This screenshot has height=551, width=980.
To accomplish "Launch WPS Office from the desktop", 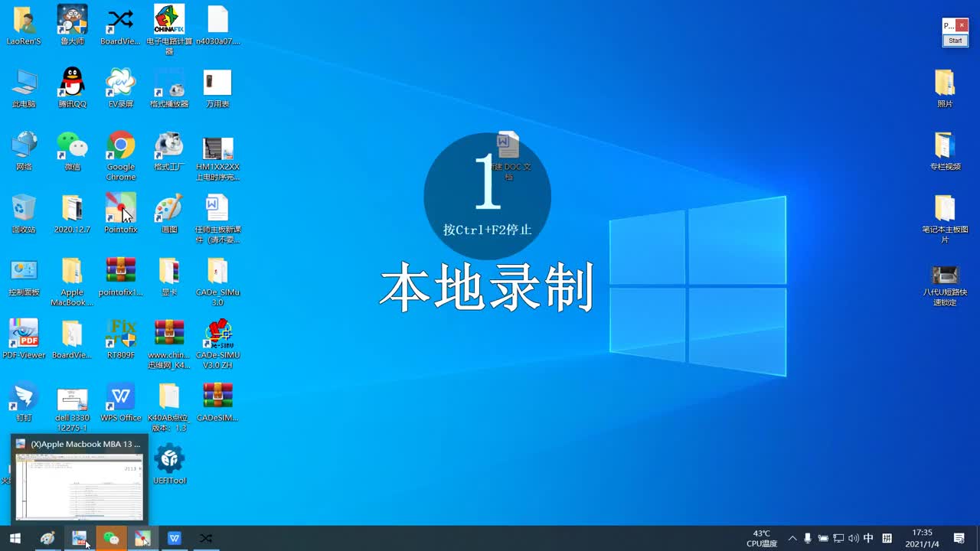I will tap(120, 402).
